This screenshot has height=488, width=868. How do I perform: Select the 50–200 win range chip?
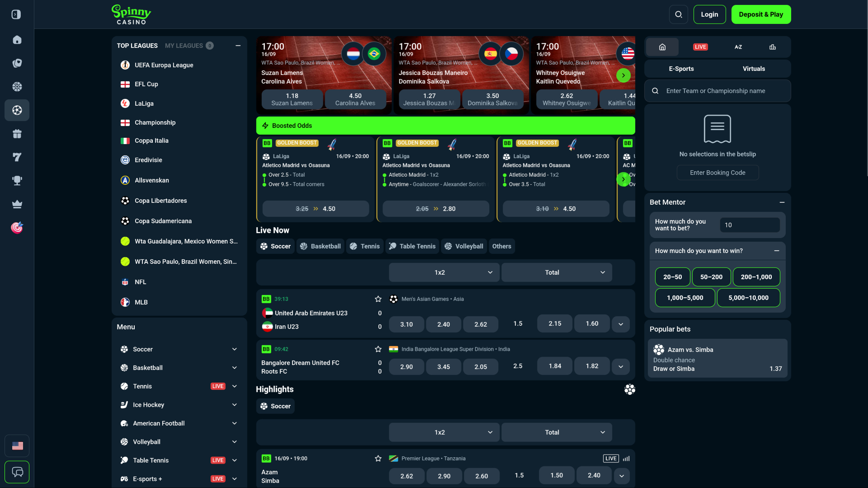711,277
